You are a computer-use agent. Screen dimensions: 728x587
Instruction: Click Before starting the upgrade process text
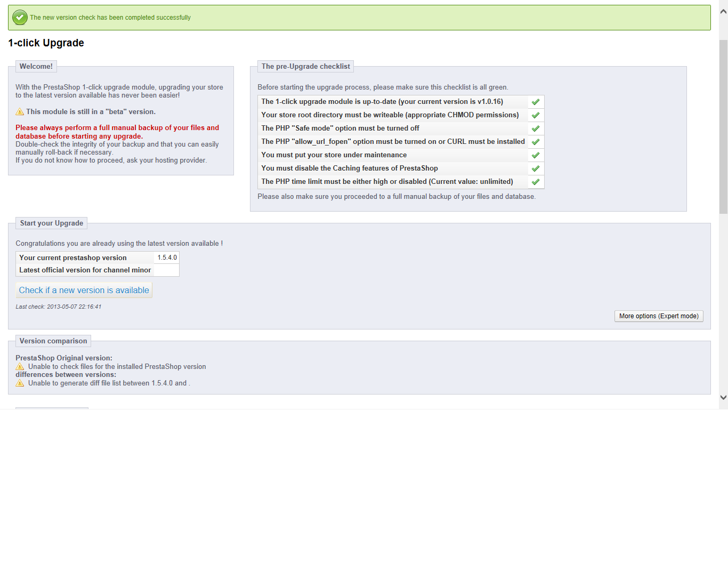click(x=383, y=87)
